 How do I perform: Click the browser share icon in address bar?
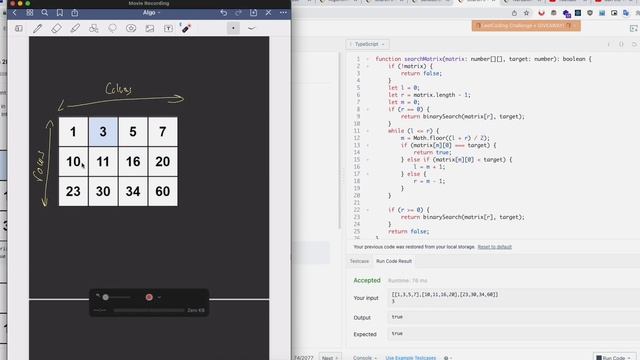click(514, 13)
